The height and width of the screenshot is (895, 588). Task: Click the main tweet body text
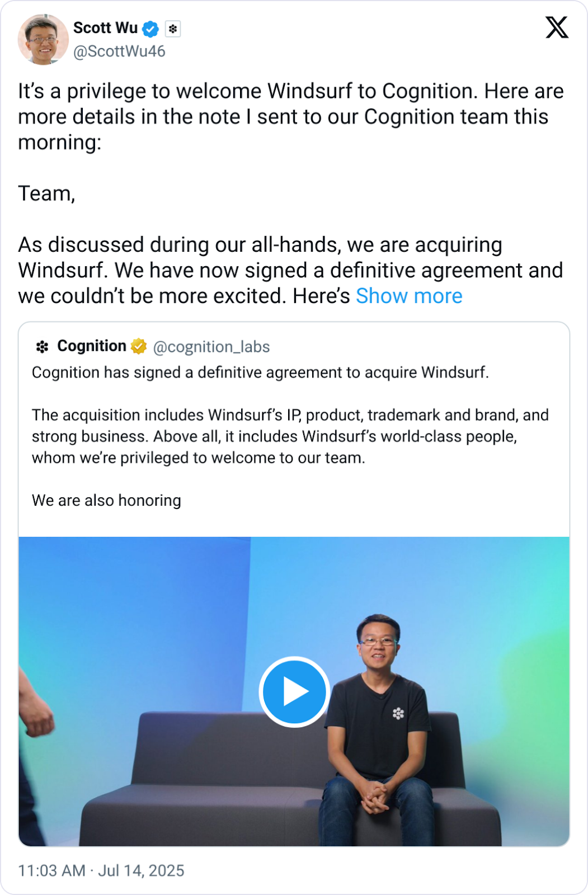(291, 193)
